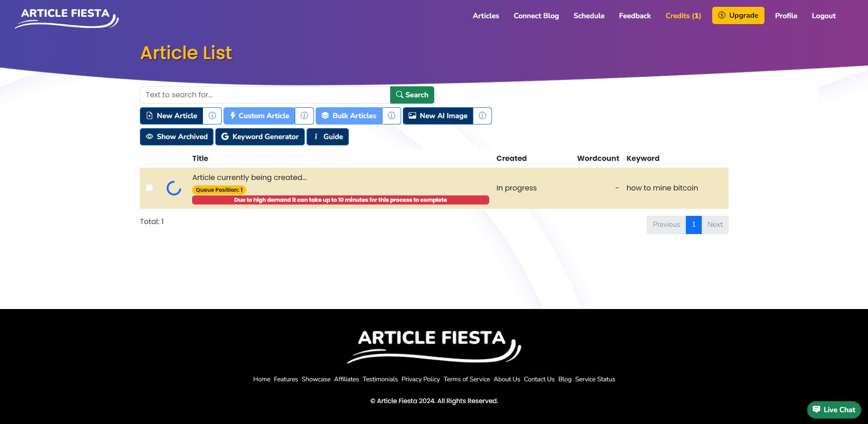Click the Article List page heading
The height and width of the screenshot is (424, 868).
point(186,53)
